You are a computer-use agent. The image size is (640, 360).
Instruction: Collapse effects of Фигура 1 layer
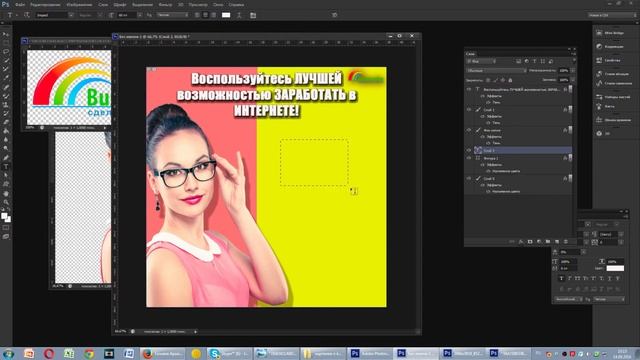571,158
